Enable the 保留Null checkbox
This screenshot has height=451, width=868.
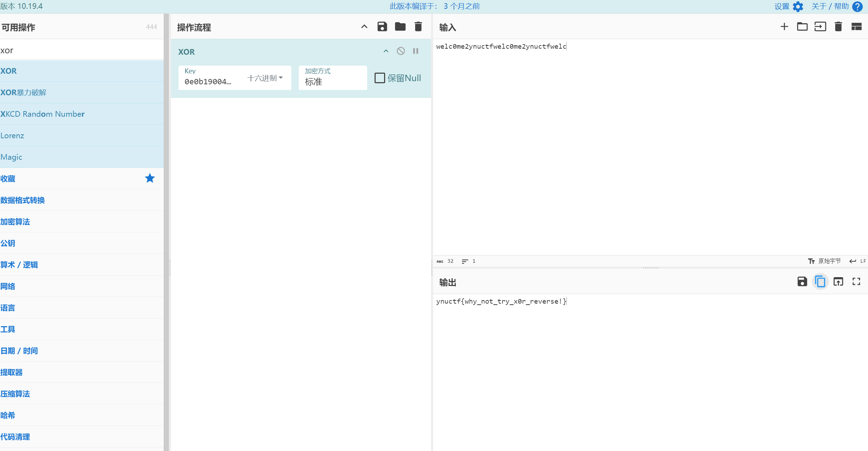(380, 78)
